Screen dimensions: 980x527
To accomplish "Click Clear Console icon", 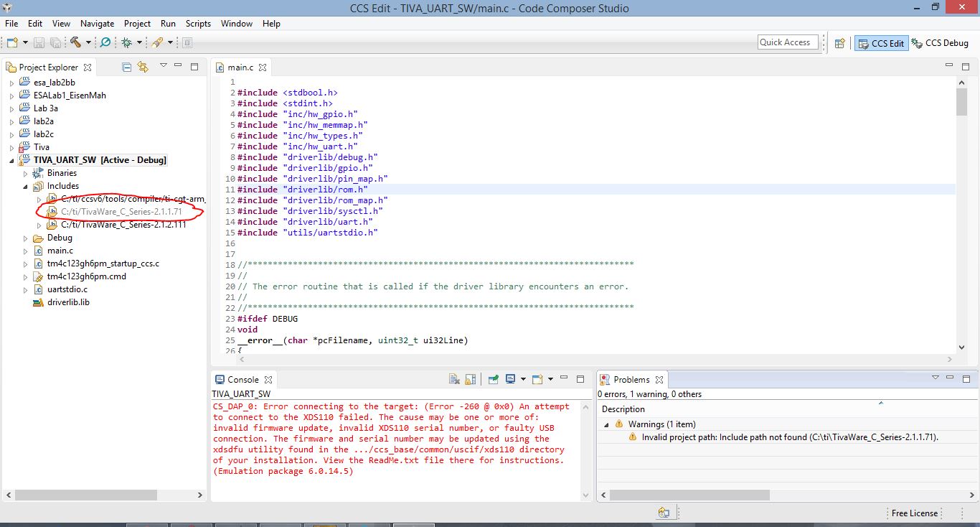I will [x=453, y=379].
